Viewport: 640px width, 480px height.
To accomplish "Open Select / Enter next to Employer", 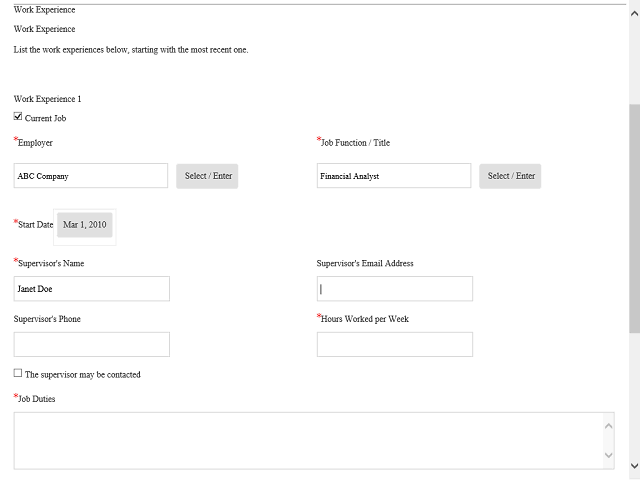I will pos(207,176).
